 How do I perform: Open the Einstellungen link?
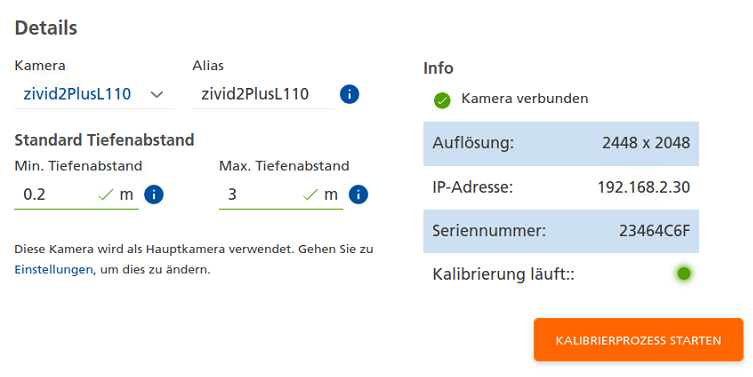click(x=53, y=269)
